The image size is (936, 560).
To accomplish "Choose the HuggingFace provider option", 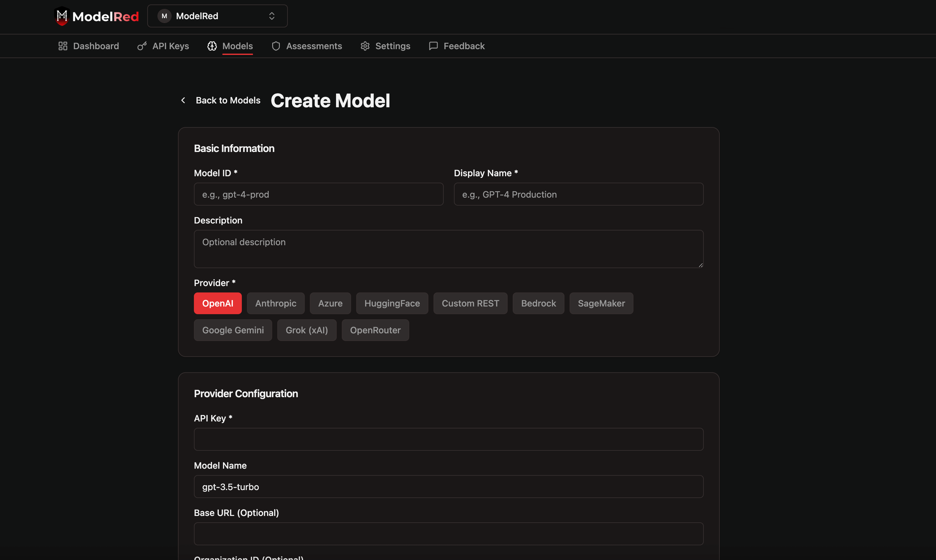I will [x=392, y=303].
